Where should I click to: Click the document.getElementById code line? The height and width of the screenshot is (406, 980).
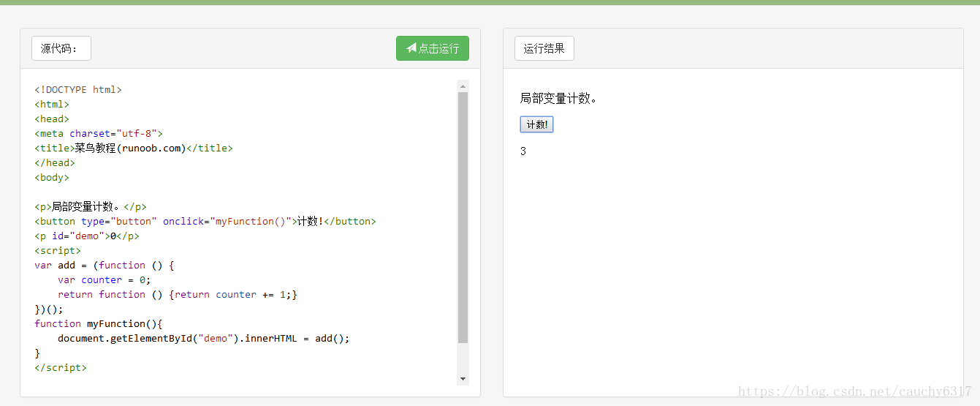point(204,339)
